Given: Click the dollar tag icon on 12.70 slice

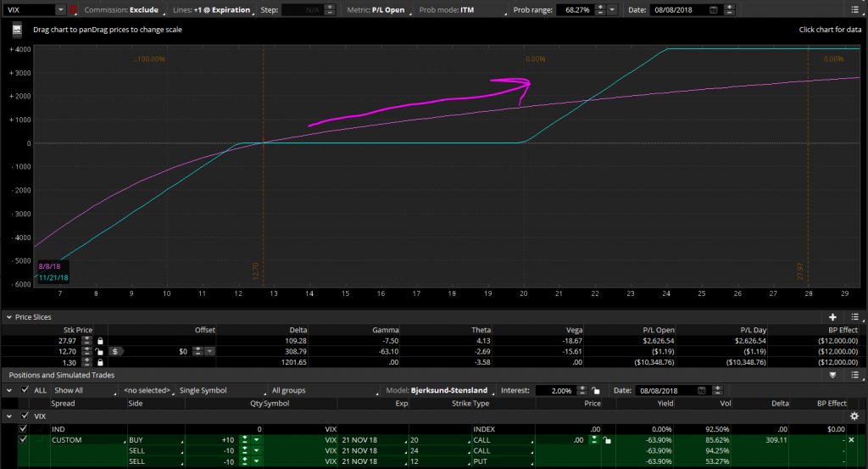Looking at the screenshot, I should click(x=114, y=350).
